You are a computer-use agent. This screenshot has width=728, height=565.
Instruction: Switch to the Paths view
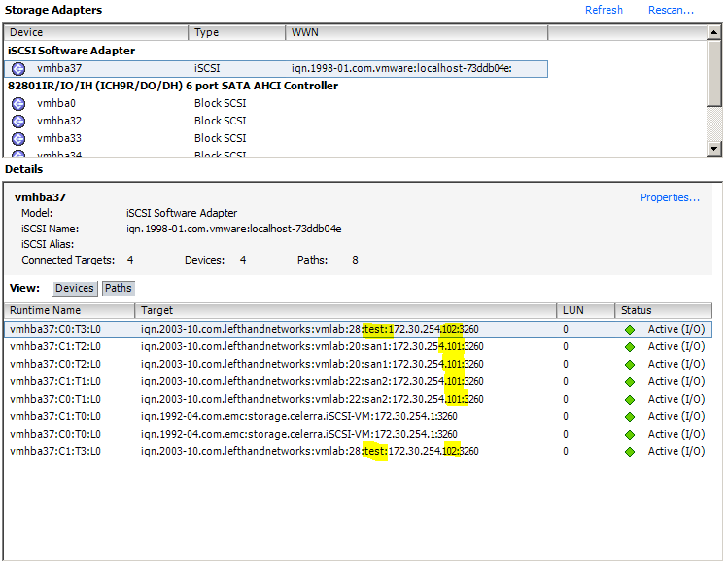coord(118,288)
